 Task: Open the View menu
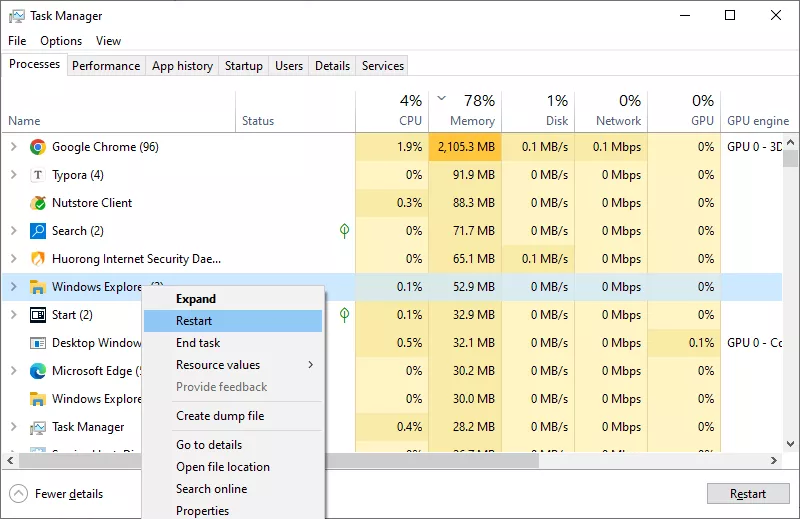(x=108, y=41)
